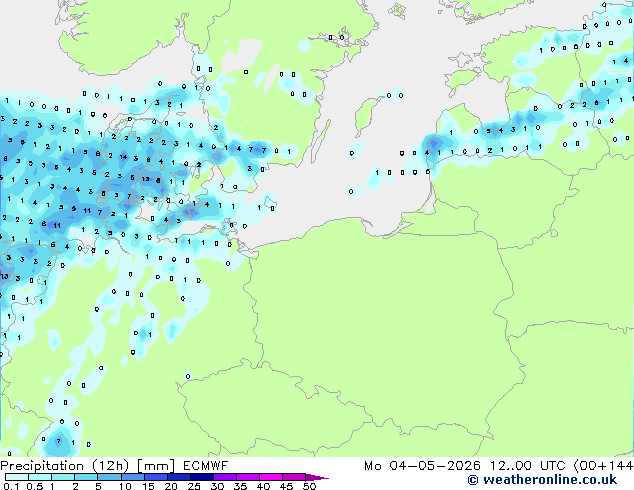Click the '40' legend scale label

coord(263,486)
